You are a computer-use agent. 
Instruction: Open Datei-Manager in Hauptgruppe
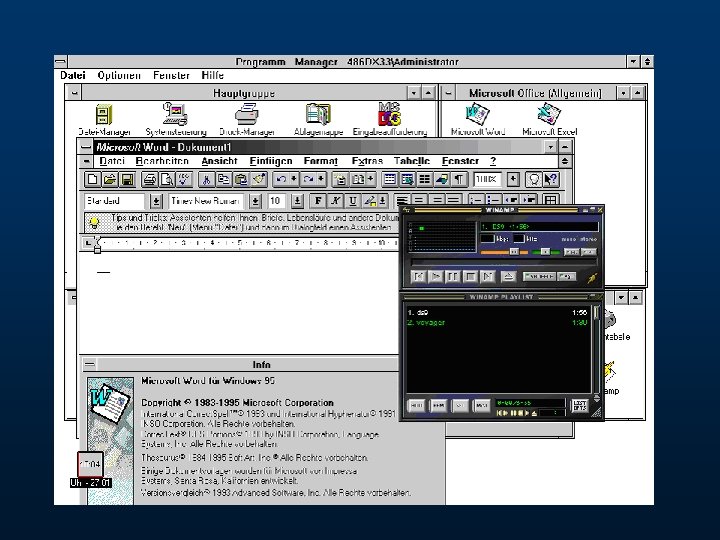(104, 120)
